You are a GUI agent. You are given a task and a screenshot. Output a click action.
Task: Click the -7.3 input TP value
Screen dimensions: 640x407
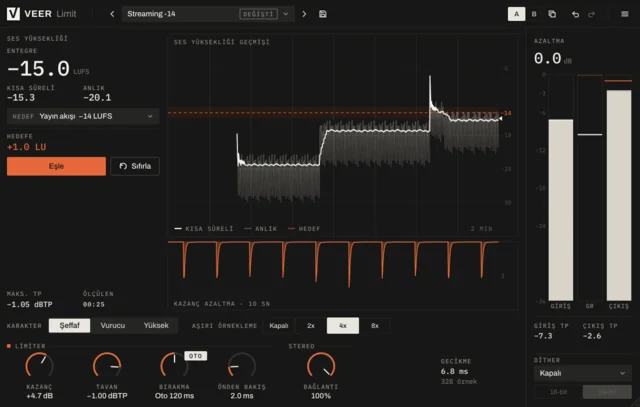pos(543,336)
